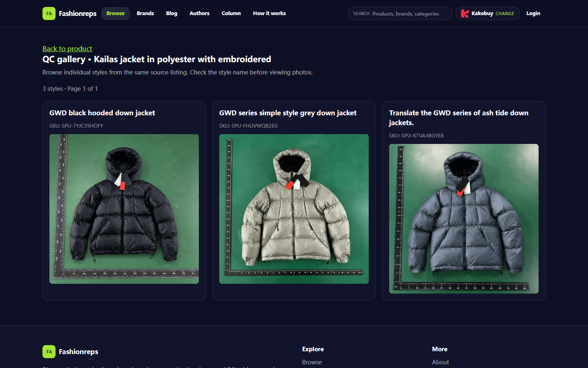Go to the Blog section
Image resolution: width=588 pixels, height=368 pixels.
(171, 13)
